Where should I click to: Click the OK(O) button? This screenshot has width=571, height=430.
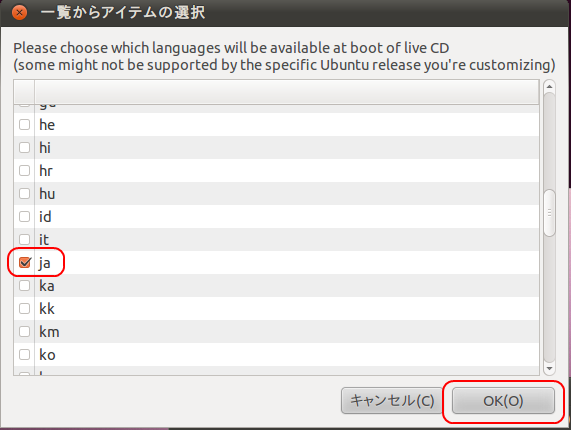click(x=503, y=401)
